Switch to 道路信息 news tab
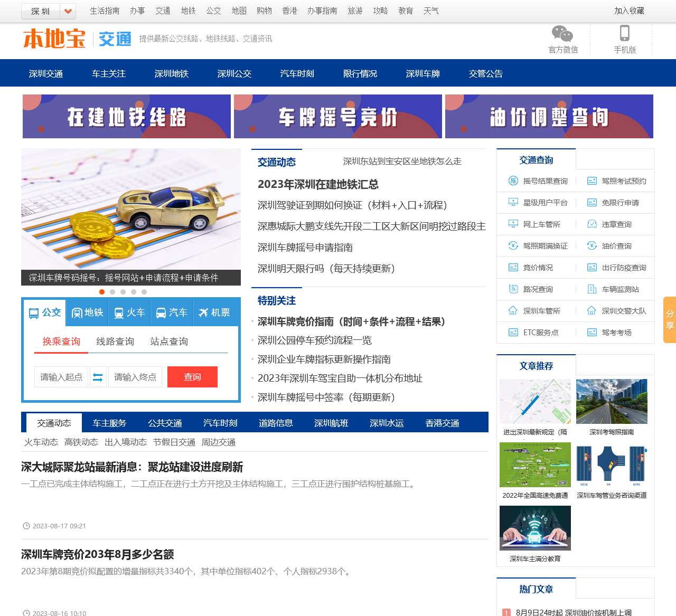The height and width of the screenshot is (616, 676). point(276,423)
